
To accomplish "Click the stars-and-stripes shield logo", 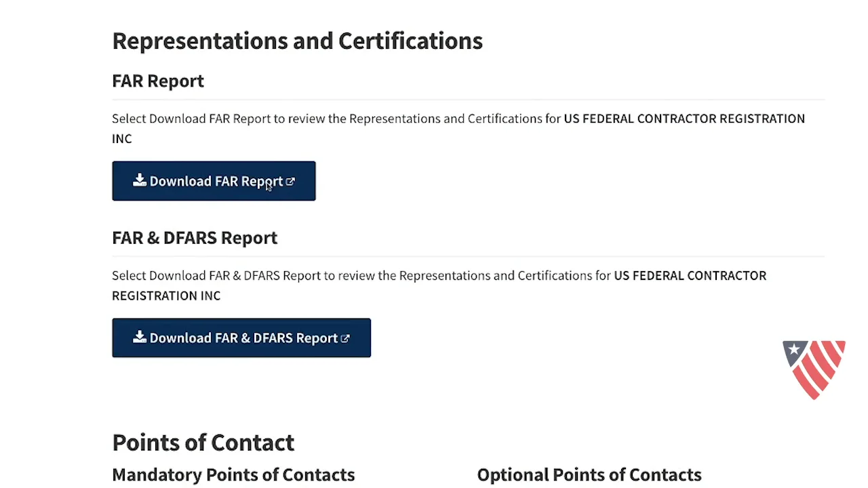I will [x=814, y=369].
